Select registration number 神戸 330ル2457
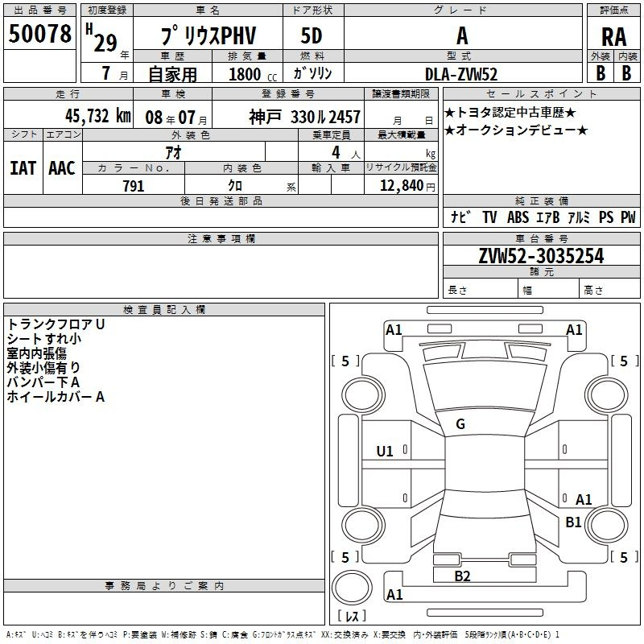 coord(305,117)
